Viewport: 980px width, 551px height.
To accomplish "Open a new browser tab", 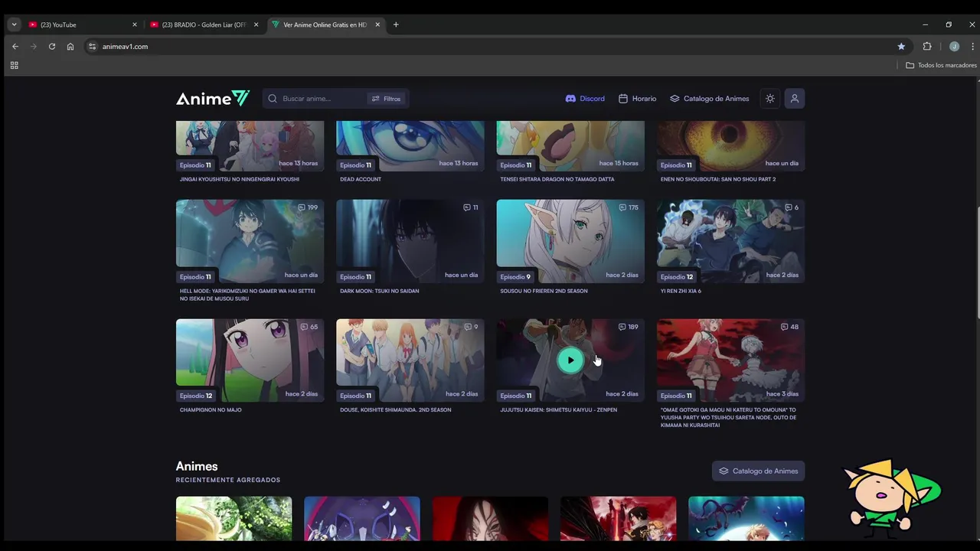I will 396,24.
